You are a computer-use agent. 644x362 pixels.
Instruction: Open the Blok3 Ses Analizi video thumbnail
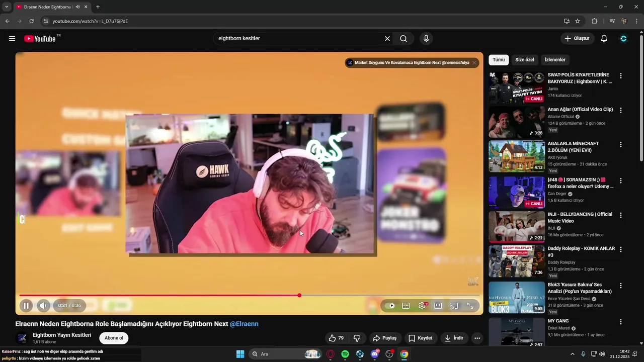click(x=517, y=297)
